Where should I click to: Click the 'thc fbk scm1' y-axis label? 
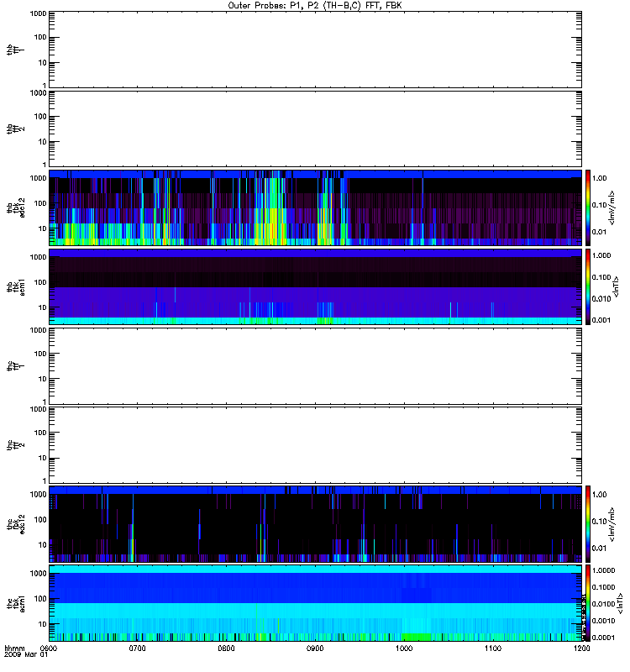pyautogui.click(x=15, y=603)
